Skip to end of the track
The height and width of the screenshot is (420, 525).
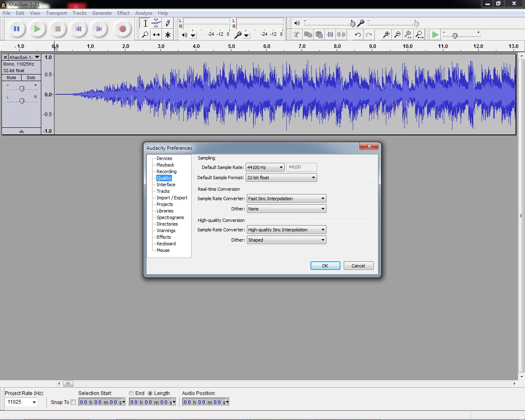click(x=99, y=29)
